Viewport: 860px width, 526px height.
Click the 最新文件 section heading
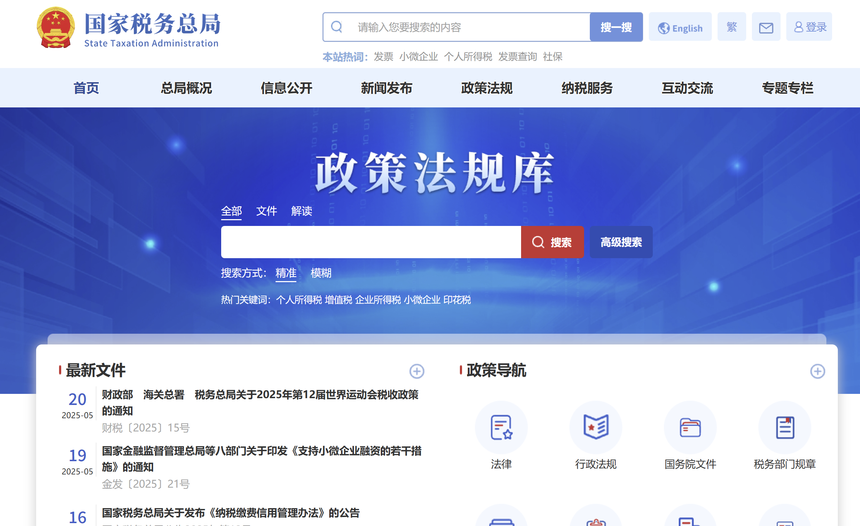95,370
